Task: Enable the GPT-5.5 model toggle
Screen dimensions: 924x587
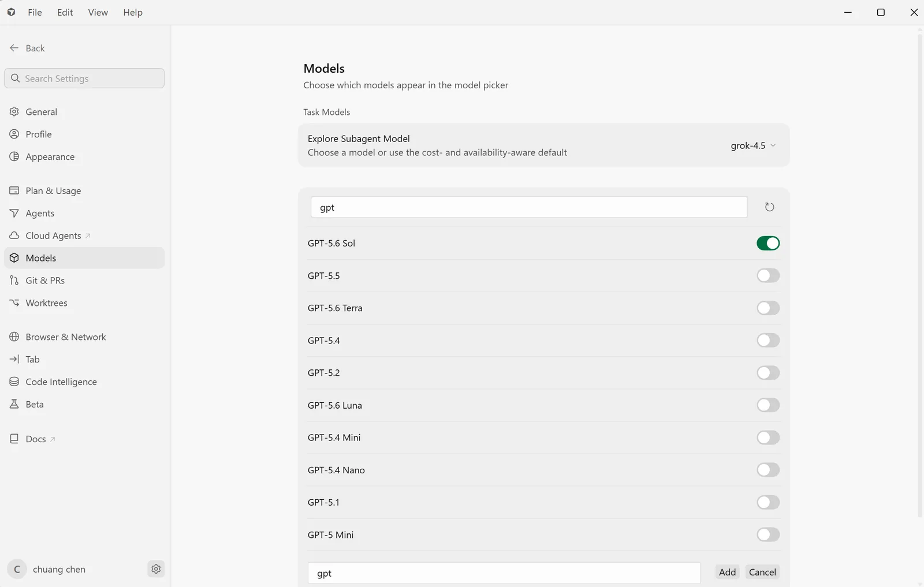Action: [x=768, y=275]
